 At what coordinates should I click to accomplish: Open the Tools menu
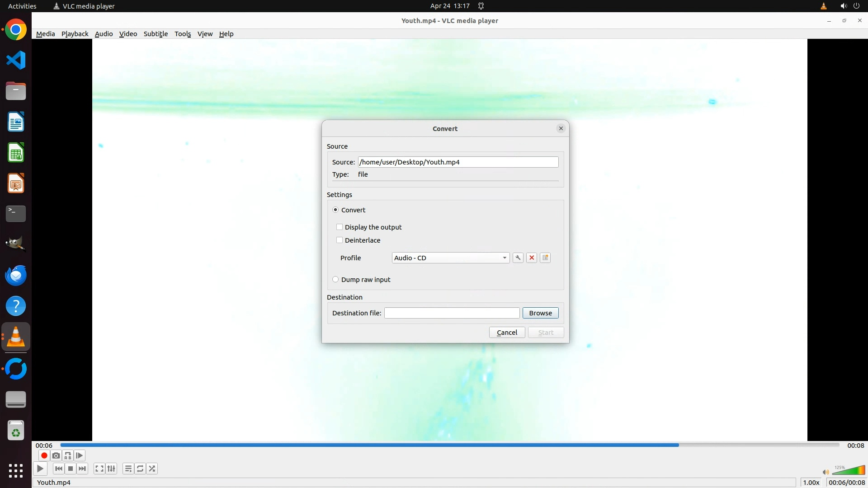(183, 34)
